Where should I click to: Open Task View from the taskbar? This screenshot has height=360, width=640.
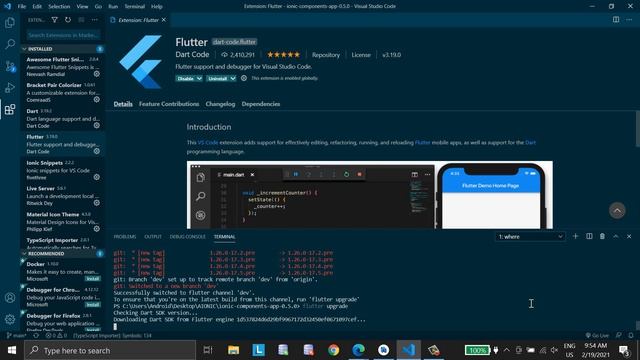pos(208,350)
